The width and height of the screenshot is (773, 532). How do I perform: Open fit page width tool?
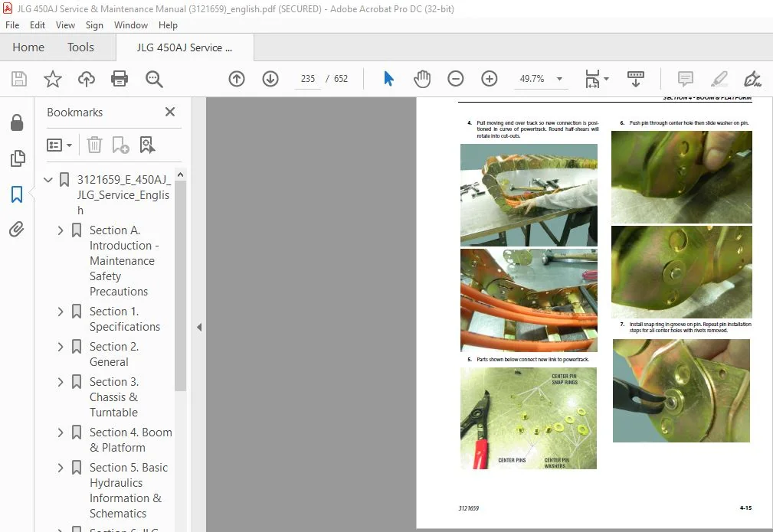tap(592, 79)
